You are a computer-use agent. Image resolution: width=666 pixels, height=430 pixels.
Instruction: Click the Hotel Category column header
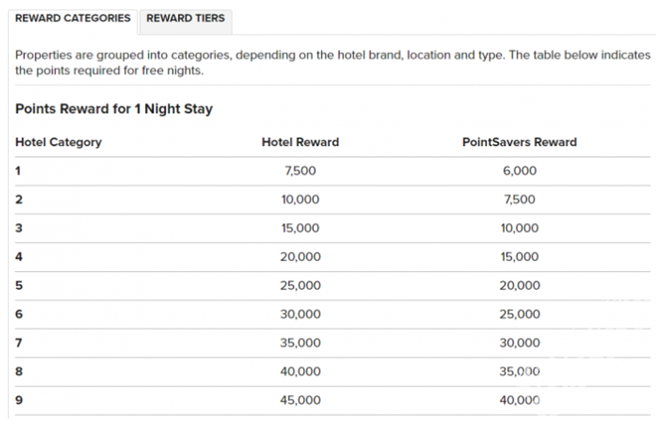(59, 142)
